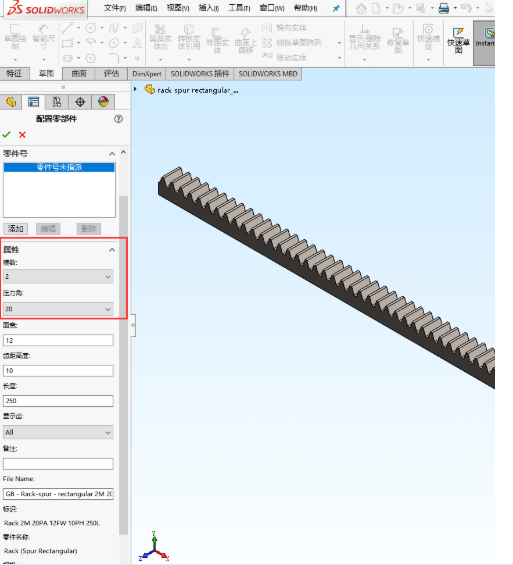Select the corner Rectangle sketch tool

[67, 43]
